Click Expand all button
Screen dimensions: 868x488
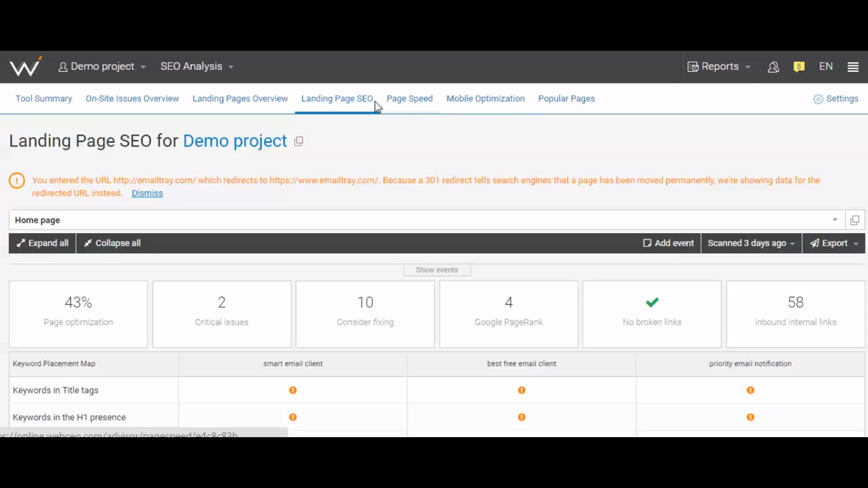(43, 243)
